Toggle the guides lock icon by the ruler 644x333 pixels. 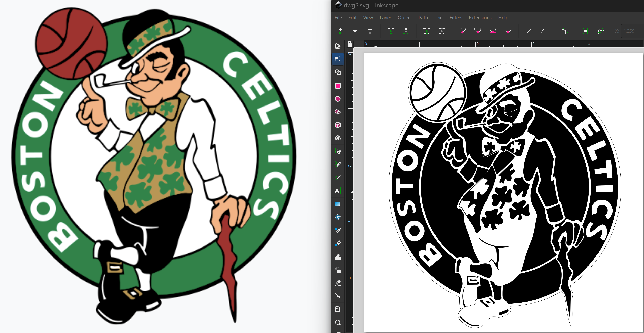(x=349, y=44)
